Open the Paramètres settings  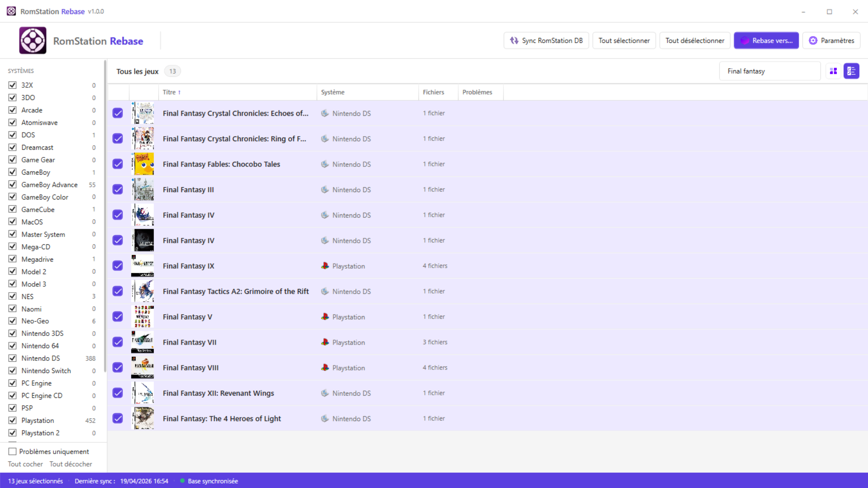831,41
